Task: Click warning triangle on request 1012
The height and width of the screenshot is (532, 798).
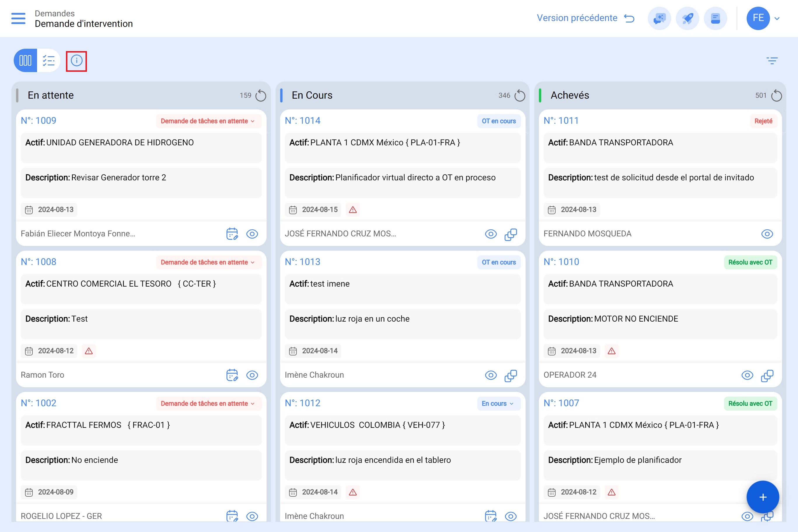Action: pos(353,492)
